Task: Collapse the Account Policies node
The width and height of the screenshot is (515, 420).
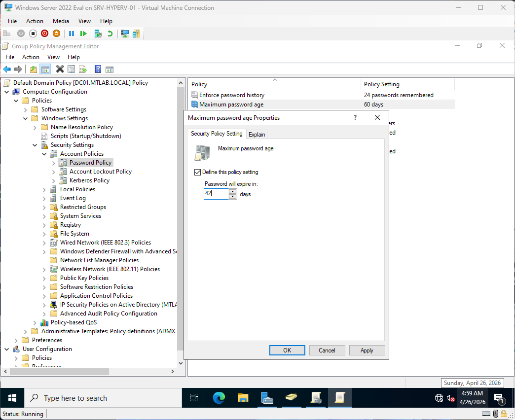Action: pos(44,154)
